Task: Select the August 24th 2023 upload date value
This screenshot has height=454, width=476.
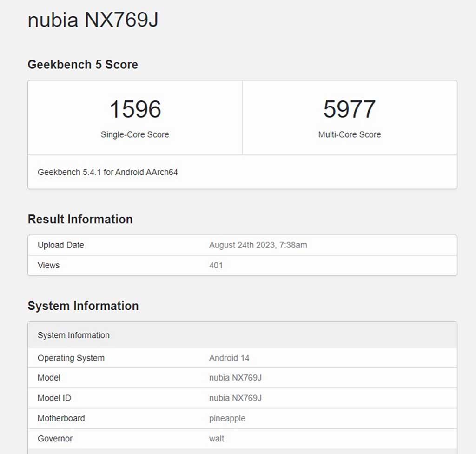Action: coord(258,245)
